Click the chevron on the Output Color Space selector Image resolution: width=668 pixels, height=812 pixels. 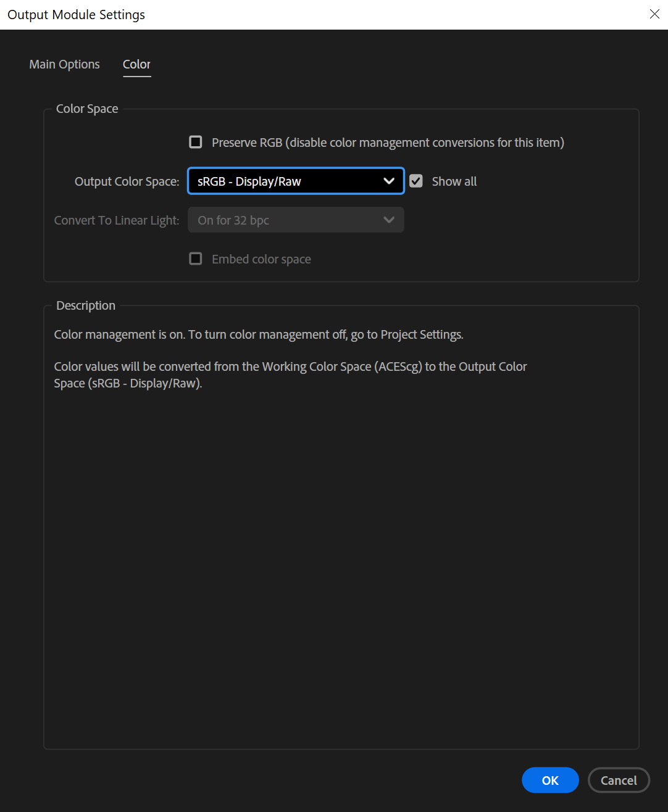389,181
